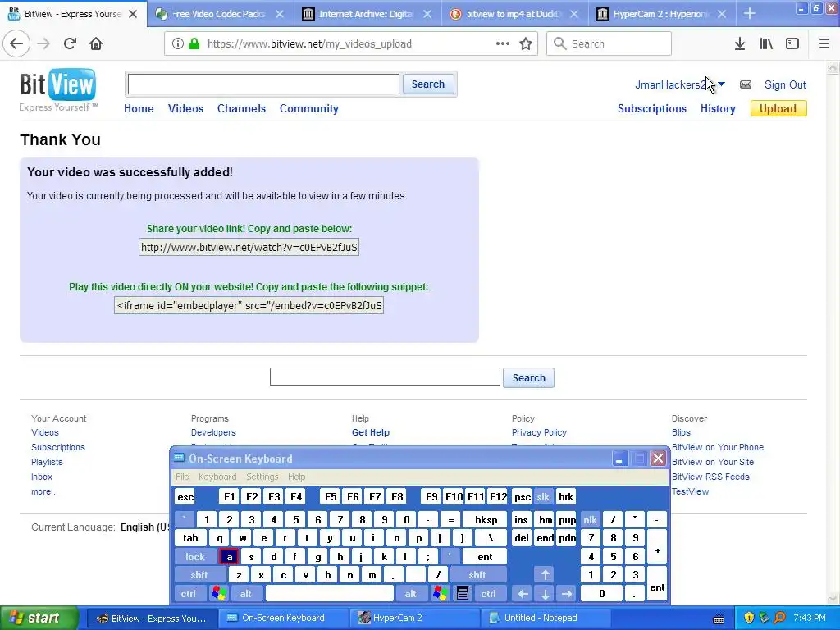Open the security shield icon in system tray
The image size is (840, 630).
point(749,618)
